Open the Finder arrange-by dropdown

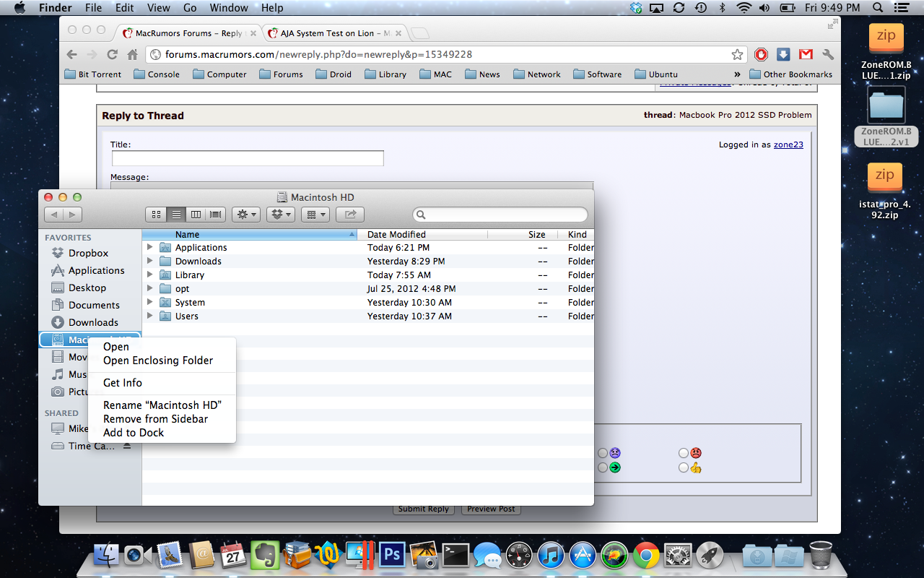click(315, 215)
